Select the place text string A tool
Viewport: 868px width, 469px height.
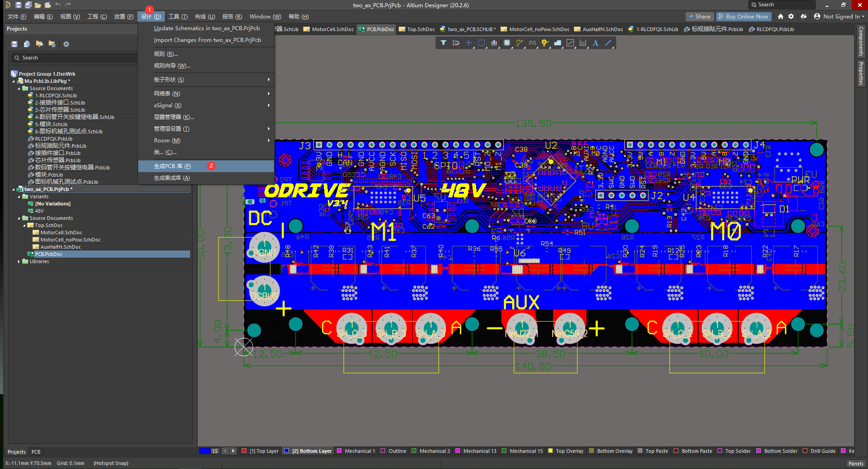(x=595, y=43)
